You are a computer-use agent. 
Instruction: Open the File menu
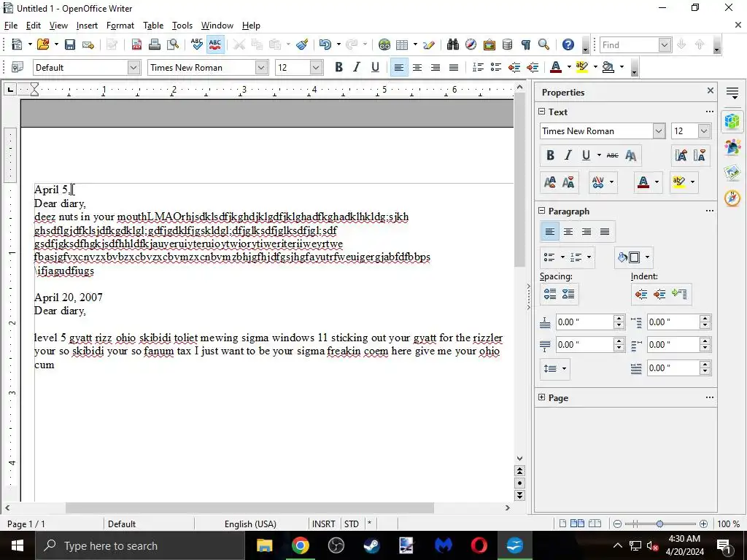pyautogui.click(x=10, y=26)
